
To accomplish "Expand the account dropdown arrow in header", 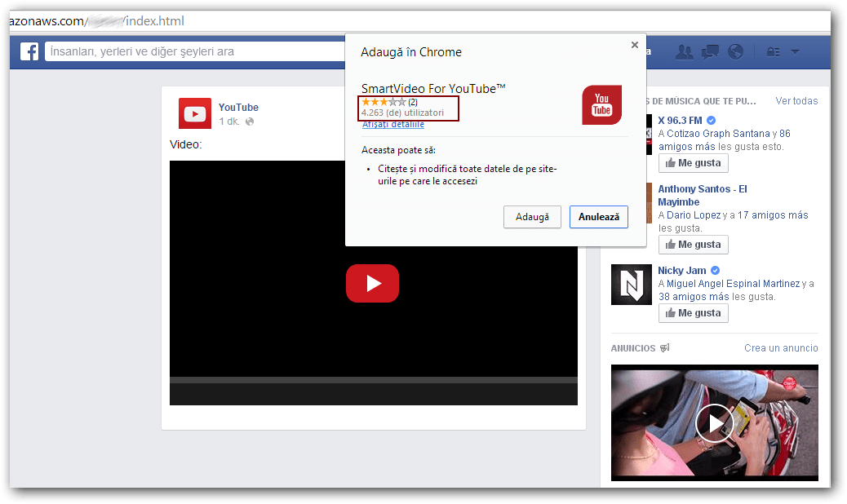I will 795,52.
